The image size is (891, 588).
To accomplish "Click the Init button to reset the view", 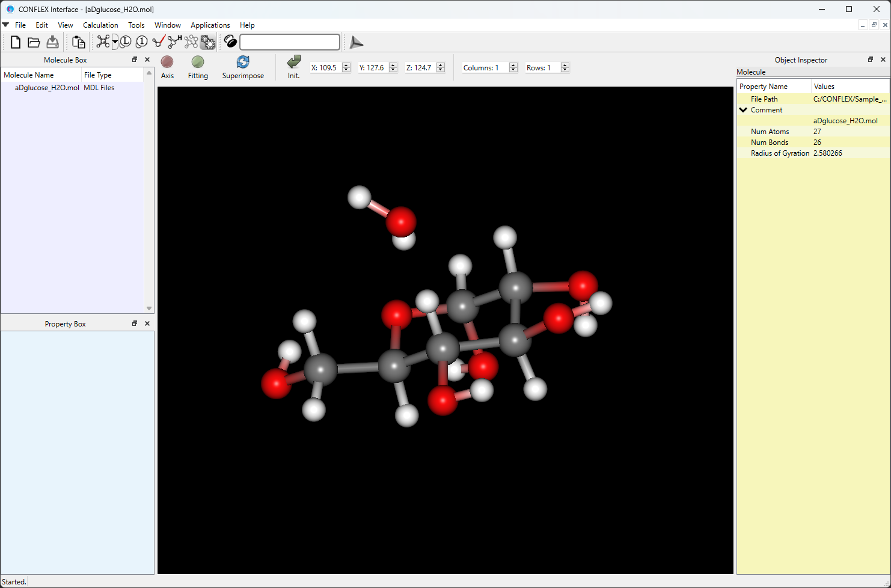I will tap(293, 66).
